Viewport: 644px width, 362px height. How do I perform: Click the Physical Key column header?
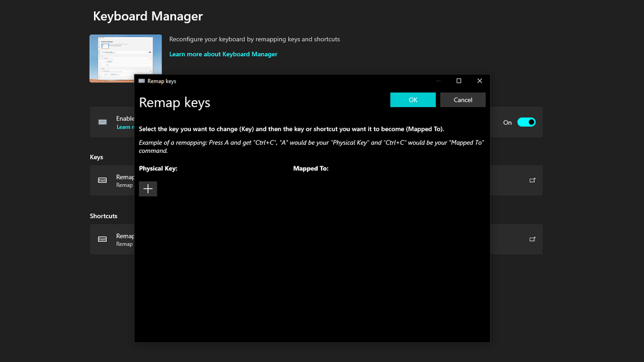(x=158, y=168)
